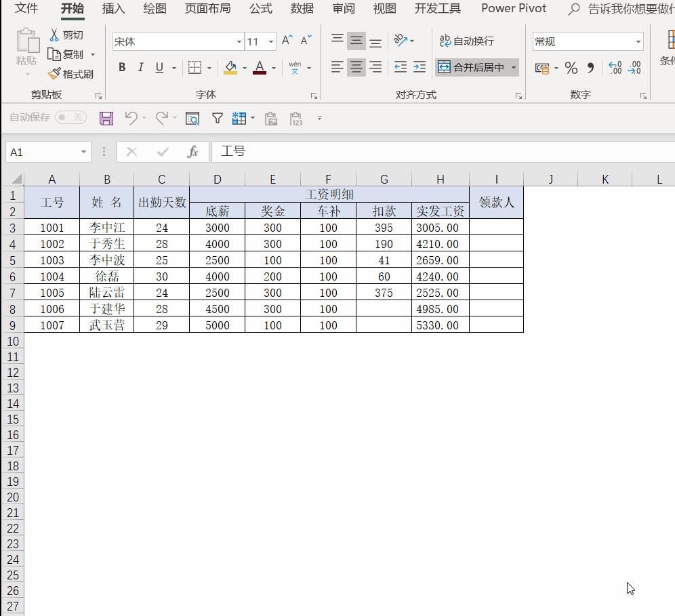Open the Name Box dropdown arrow
The height and width of the screenshot is (616, 675).
coord(83,152)
